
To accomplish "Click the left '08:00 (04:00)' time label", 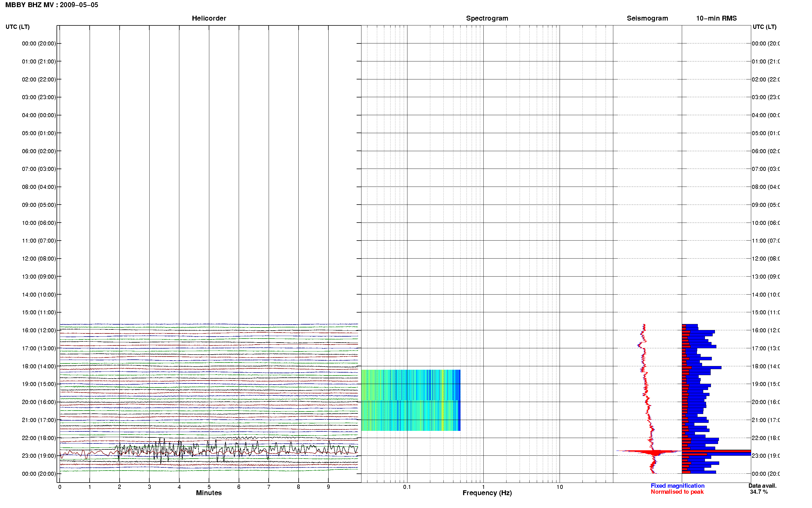I will pyautogui.click(x=39, y=187).
